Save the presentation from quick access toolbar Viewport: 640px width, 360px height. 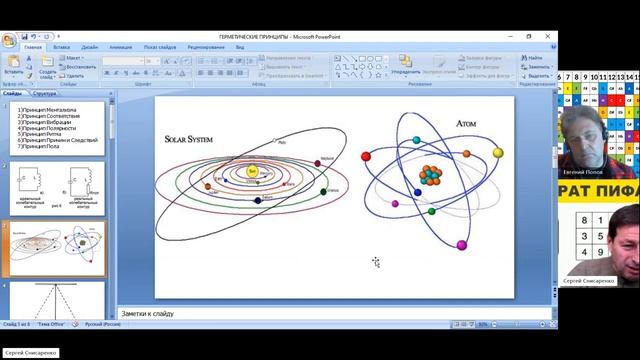24,37
